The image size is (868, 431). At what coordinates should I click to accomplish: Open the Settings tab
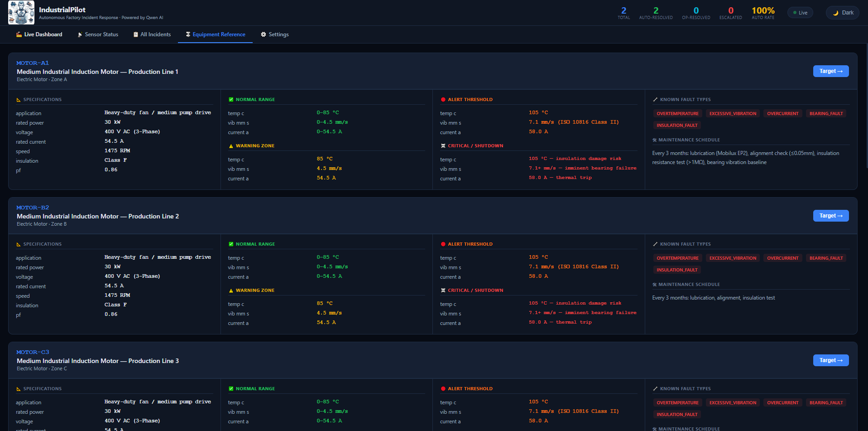(x=275, y=34)
